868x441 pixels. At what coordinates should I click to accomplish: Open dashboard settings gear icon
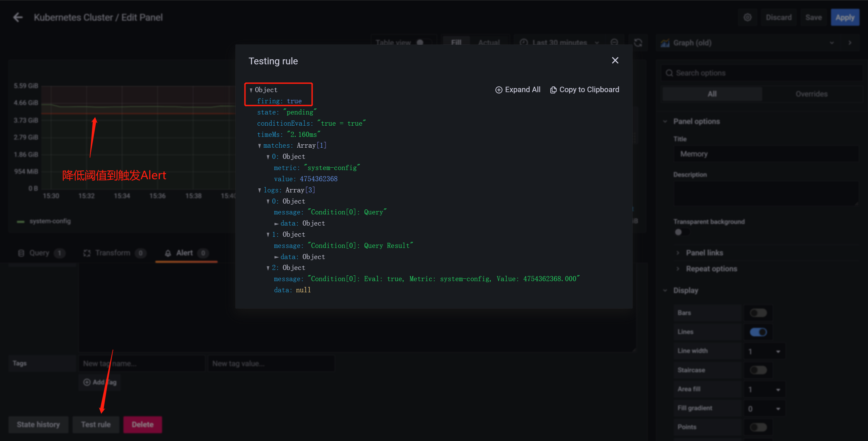(x=747, y=17)
